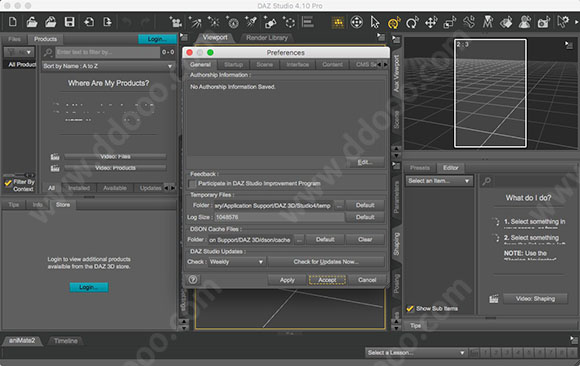580x366 pixels.
Task: Open the Select an Item dropdown
Action: pyautogui.click(x=439, y=181)
